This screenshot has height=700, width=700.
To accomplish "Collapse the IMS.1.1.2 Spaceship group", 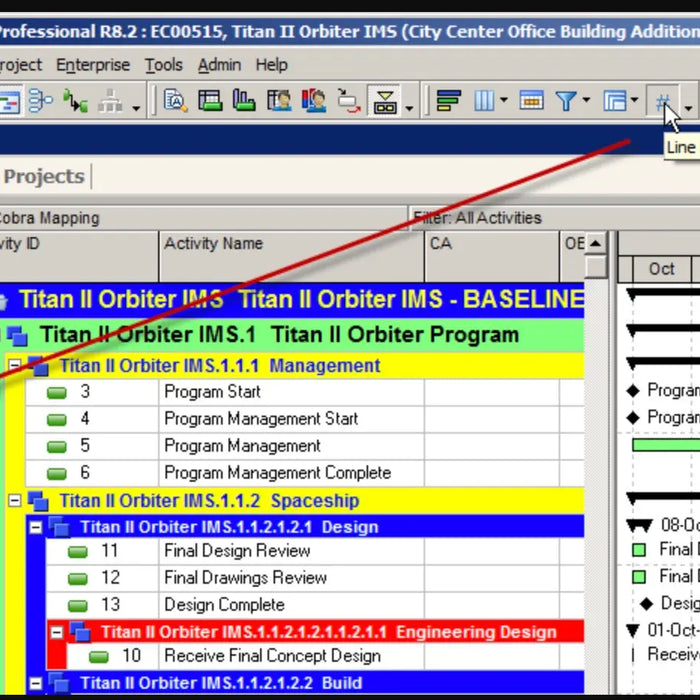I will pyautogui.click(x=15, y=501).
